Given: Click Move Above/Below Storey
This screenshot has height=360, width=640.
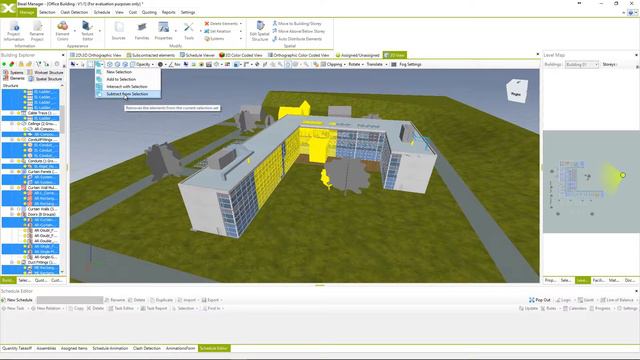Looking at the screenshot, I should point(298,31).
